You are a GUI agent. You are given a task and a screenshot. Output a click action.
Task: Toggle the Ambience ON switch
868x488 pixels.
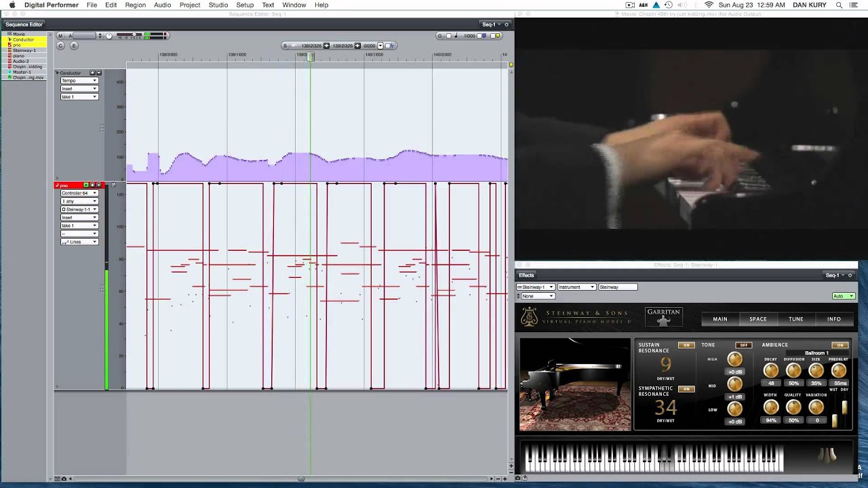pos(840,345)
